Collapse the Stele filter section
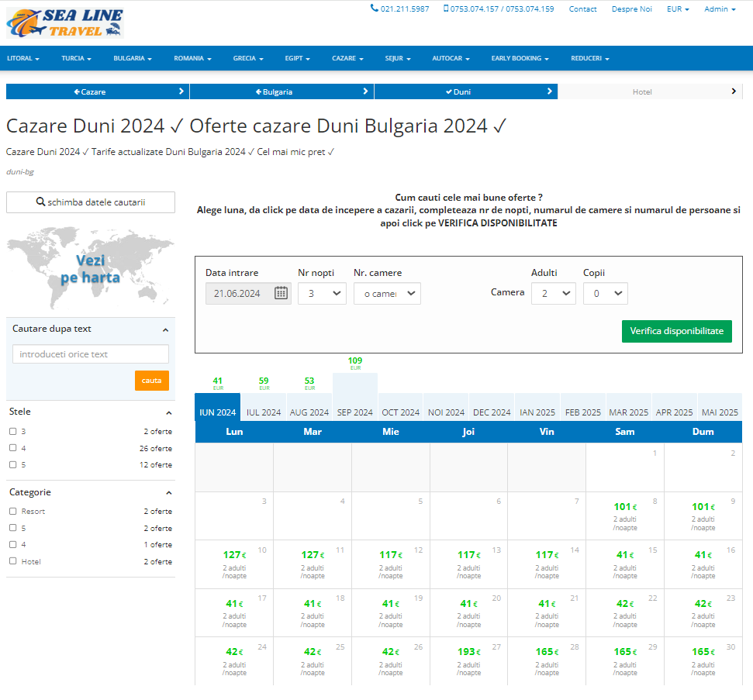Viewport: 753px width, 700px height. point(168,412)
